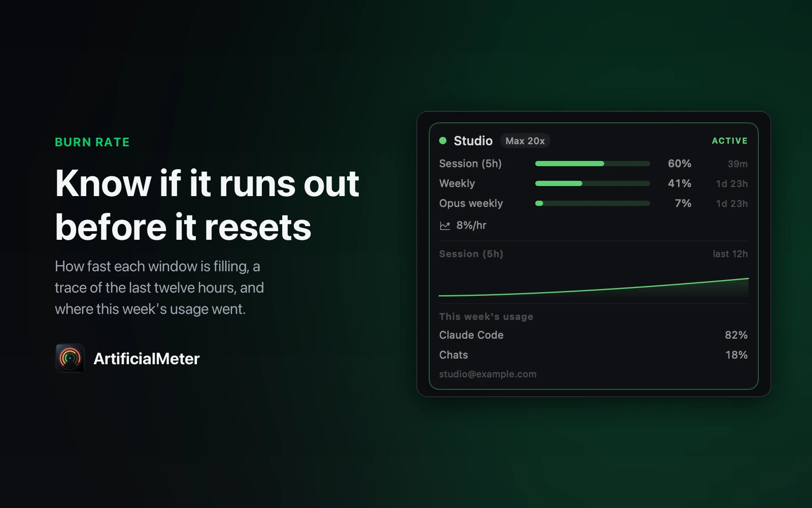
Task: Click the Session (5h) row label in the usage list
Action: pyautogui.click(x=470, y=164)
